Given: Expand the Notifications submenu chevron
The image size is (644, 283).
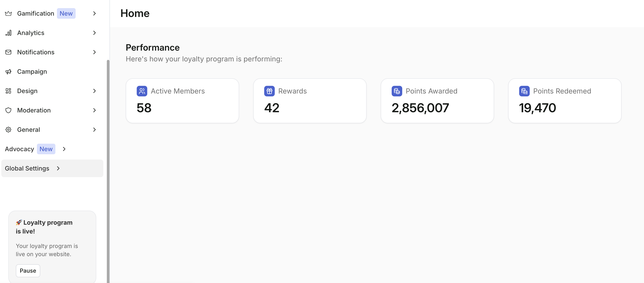Looking at the screenshot, I should [x=95, y=52].
